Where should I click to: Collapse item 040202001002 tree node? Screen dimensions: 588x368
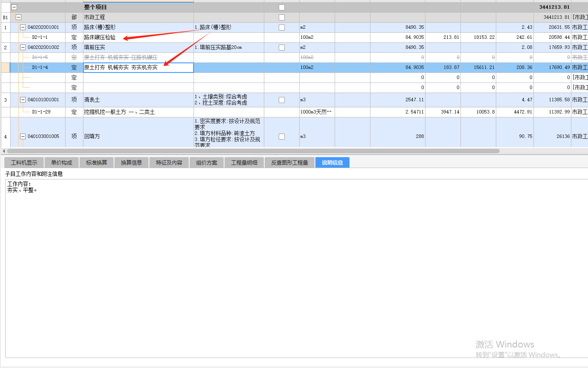coord(23,47)
